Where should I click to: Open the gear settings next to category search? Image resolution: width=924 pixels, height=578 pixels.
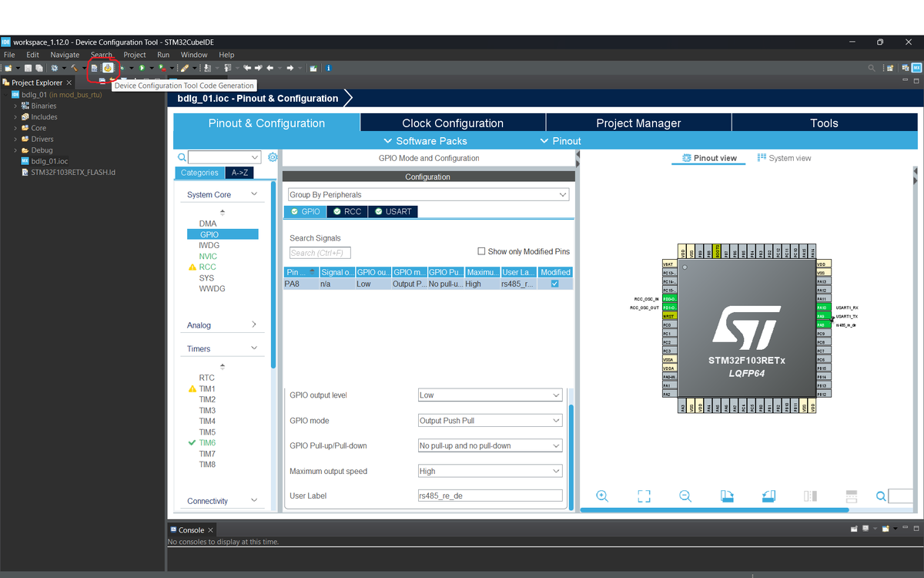point(273,157)
